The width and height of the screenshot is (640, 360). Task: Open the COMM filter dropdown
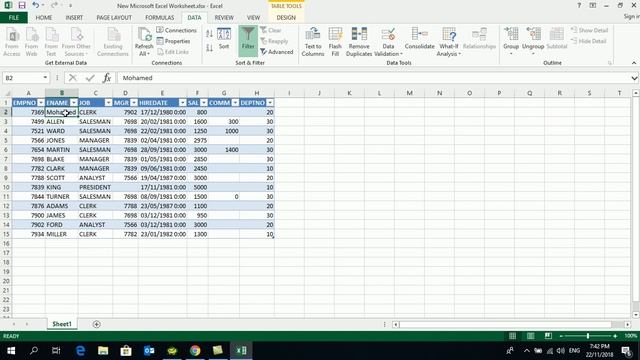click(235, 102)
